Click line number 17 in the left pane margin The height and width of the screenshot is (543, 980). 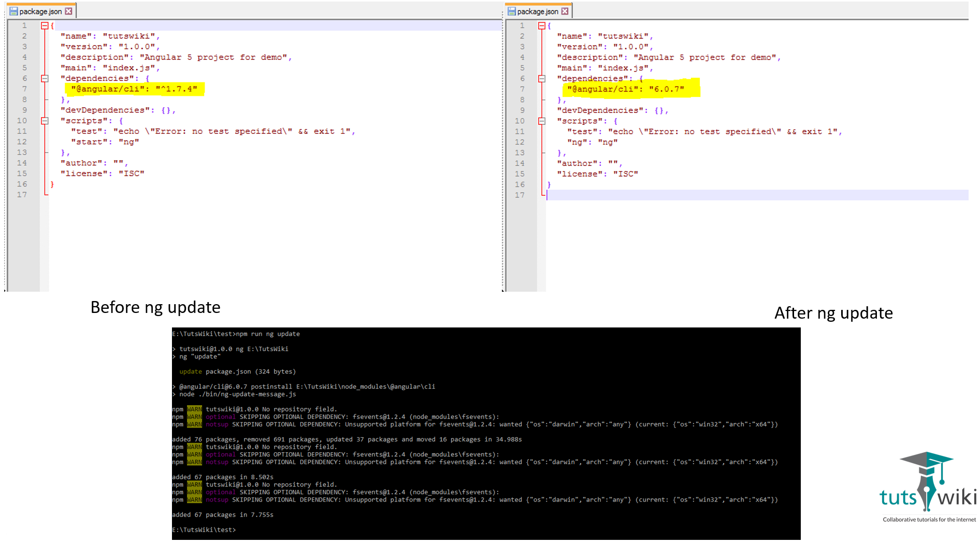pyautogui.click(x=22, y=195)
